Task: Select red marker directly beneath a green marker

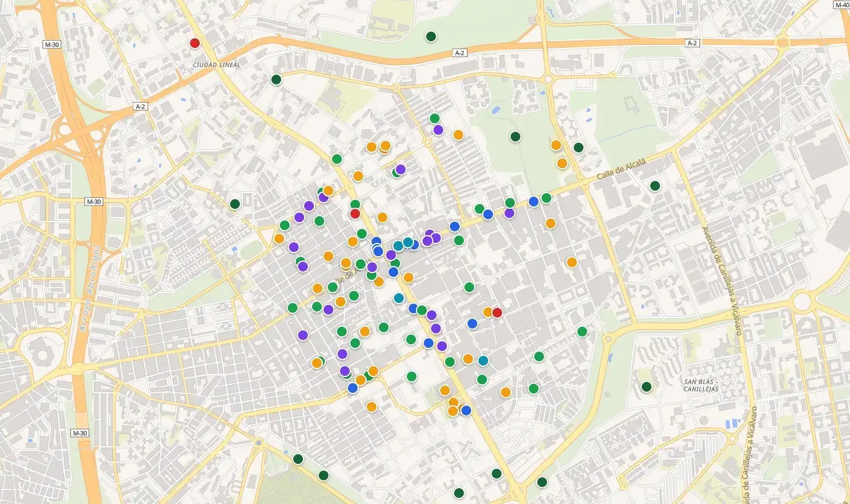Action: (x=355, y=214)
